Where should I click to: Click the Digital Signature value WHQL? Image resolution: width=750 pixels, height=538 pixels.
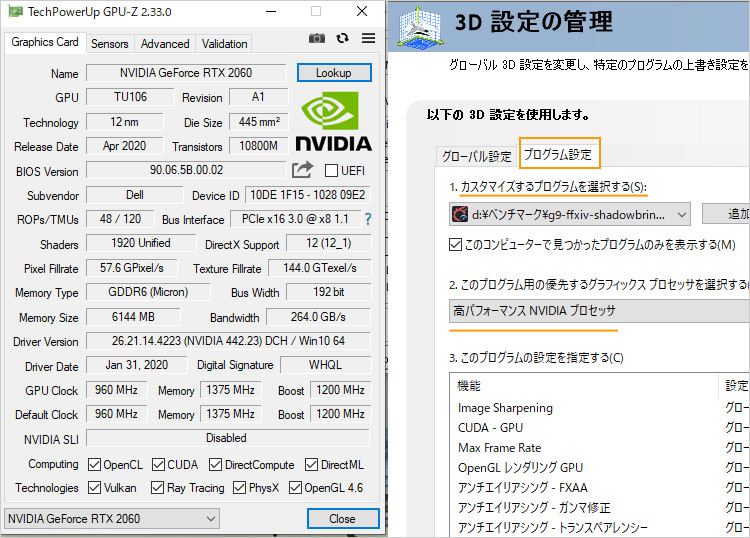[x=325, y=365]
